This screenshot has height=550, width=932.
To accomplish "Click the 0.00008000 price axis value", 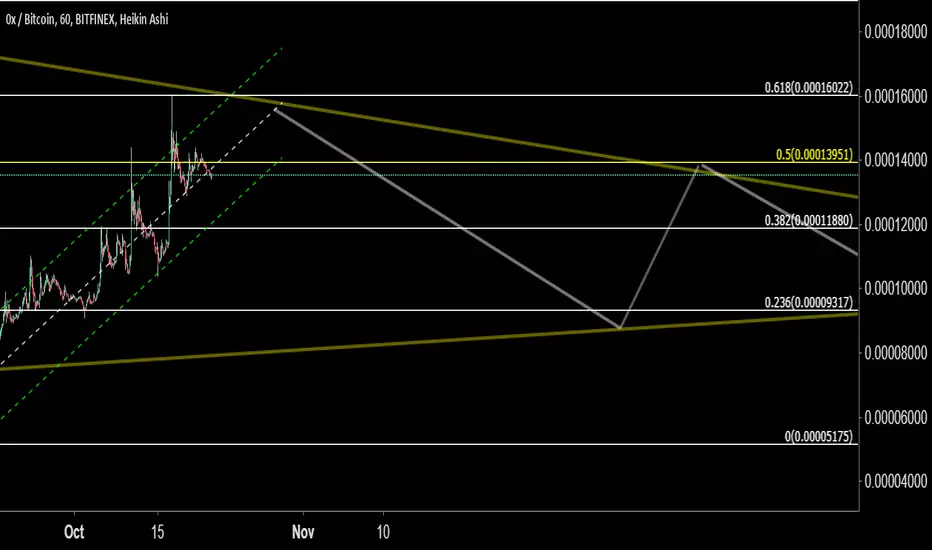I will click(x=896, y=353).
